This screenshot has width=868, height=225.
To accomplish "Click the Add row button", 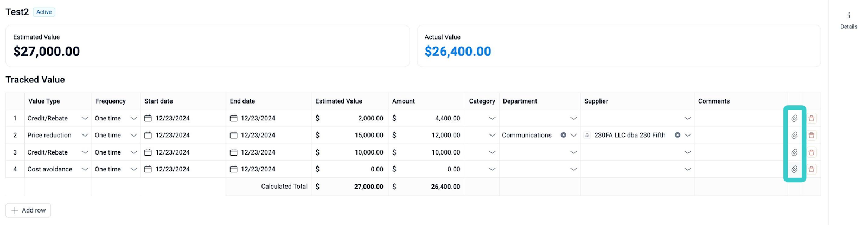I will pyautogui.click(x=28, y=210).
